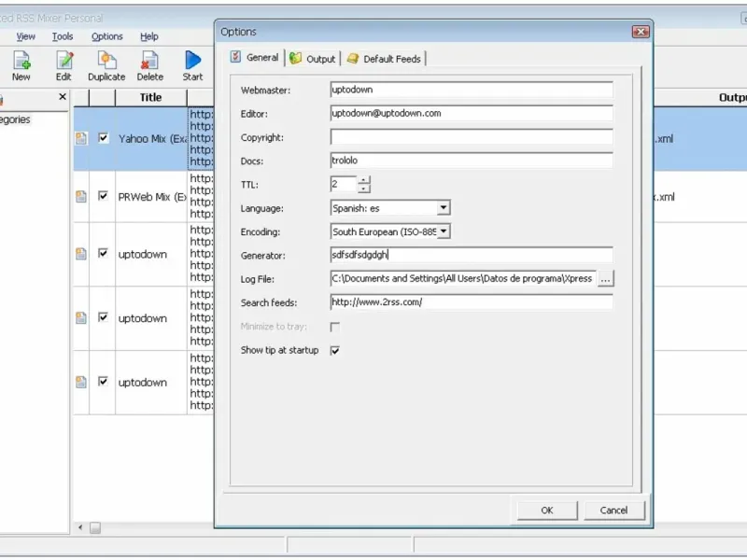
Task: Open the Encoding dropdown
Action: [x=443, y=231]
